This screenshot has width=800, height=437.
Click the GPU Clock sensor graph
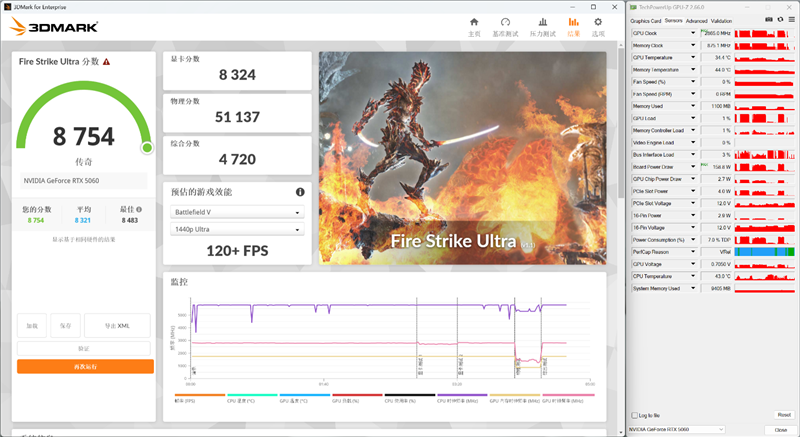[x=764, y=33]
